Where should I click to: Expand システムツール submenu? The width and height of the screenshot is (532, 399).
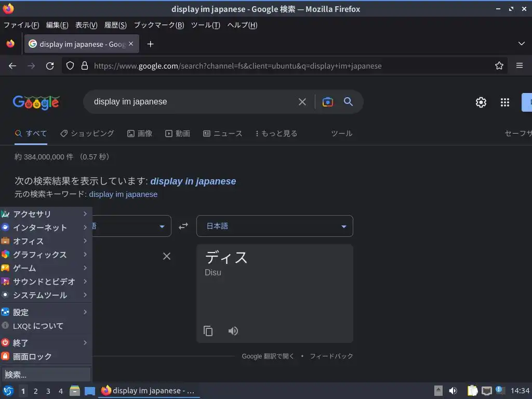pos(46,295)
